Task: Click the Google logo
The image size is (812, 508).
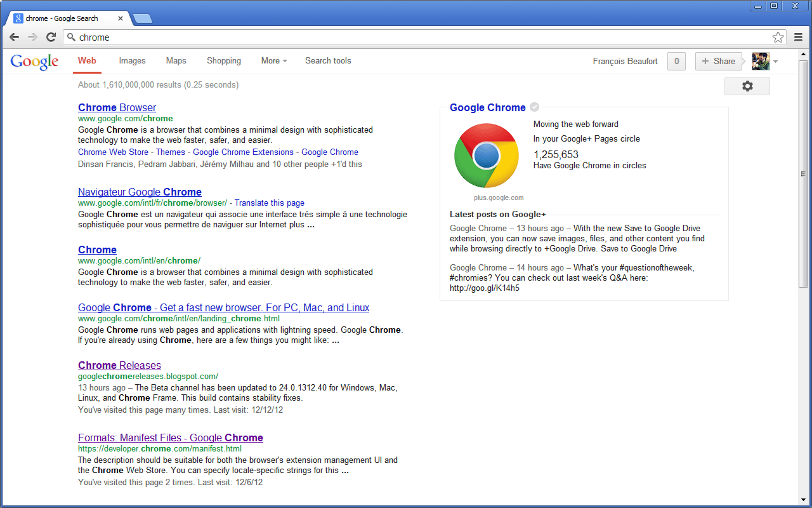Action: click(x=34, y=62)
